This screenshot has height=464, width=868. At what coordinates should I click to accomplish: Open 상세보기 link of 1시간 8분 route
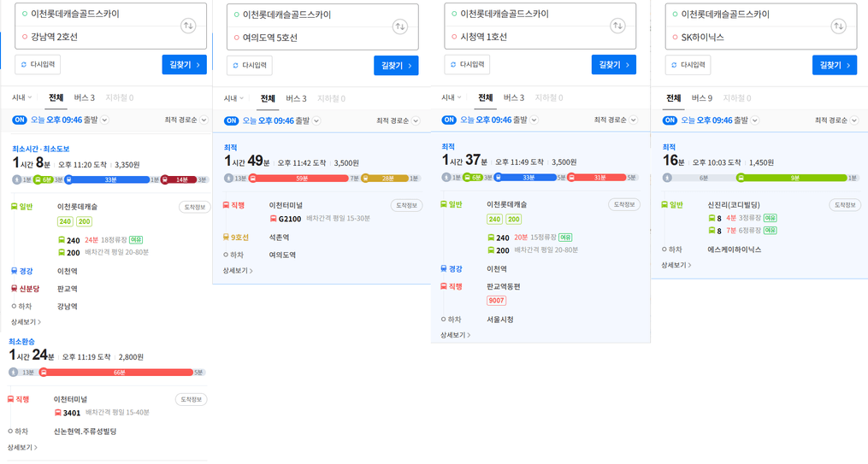(x=26, y=321)
